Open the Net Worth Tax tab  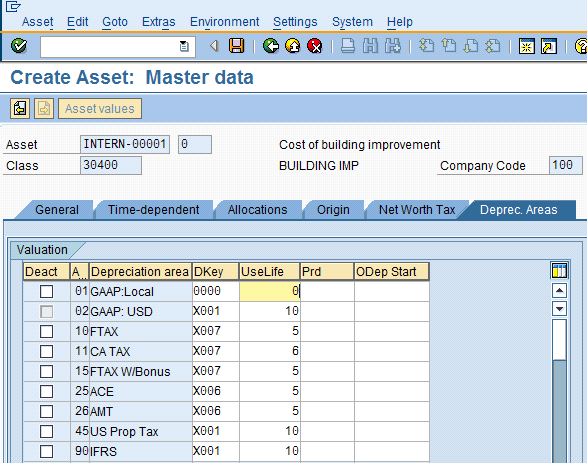(417, 210)
